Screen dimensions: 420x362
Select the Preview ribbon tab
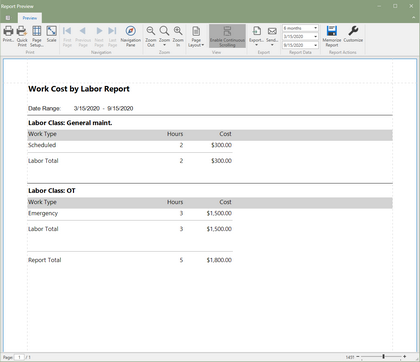[30, 18]
